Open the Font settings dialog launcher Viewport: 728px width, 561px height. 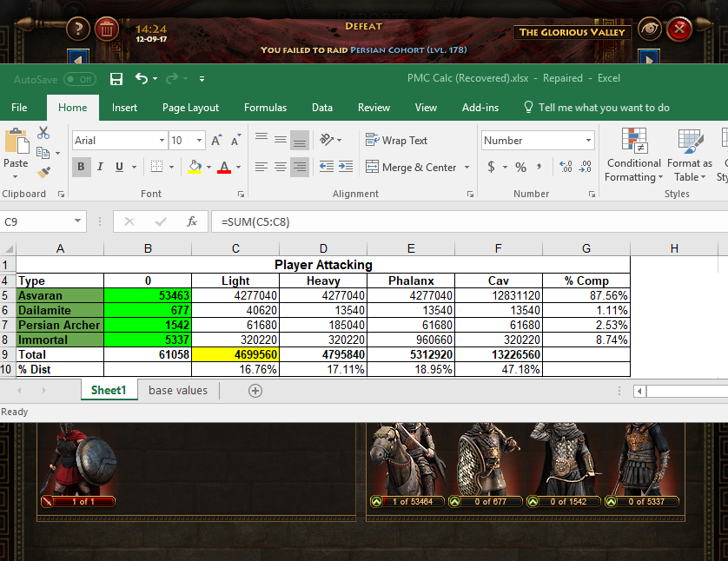(241, 194)
